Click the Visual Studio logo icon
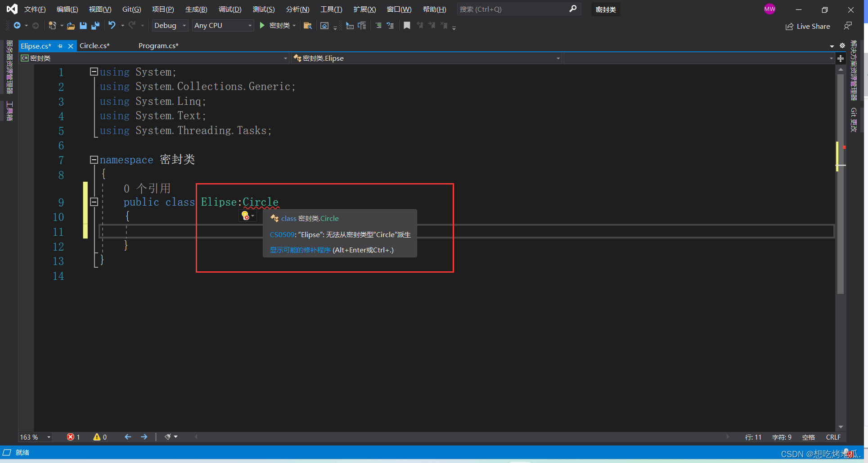Viewport: 868px width, 463px height. coord(12,9)
